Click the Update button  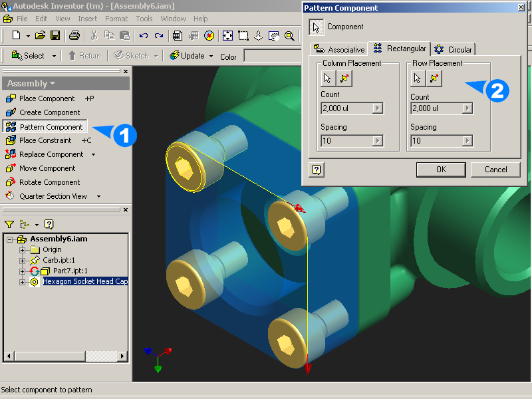188,56
